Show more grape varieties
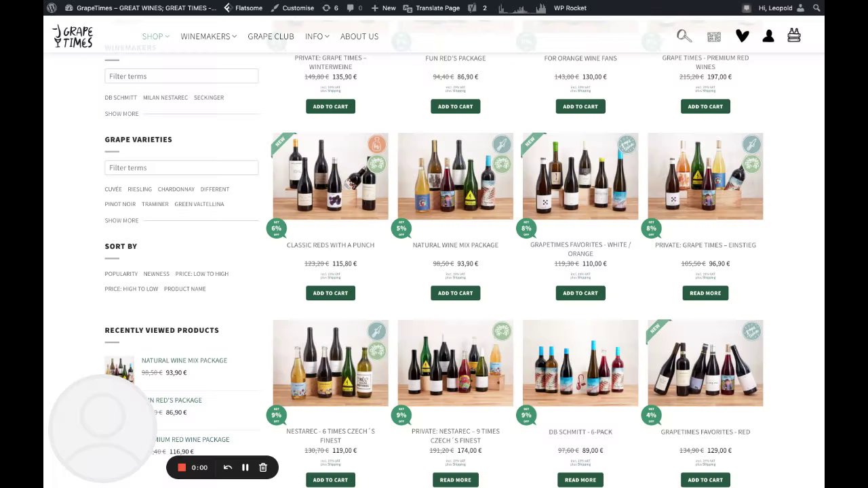This screenshot has height=488, width=868. pyautogui.click(x=121, y=220)
